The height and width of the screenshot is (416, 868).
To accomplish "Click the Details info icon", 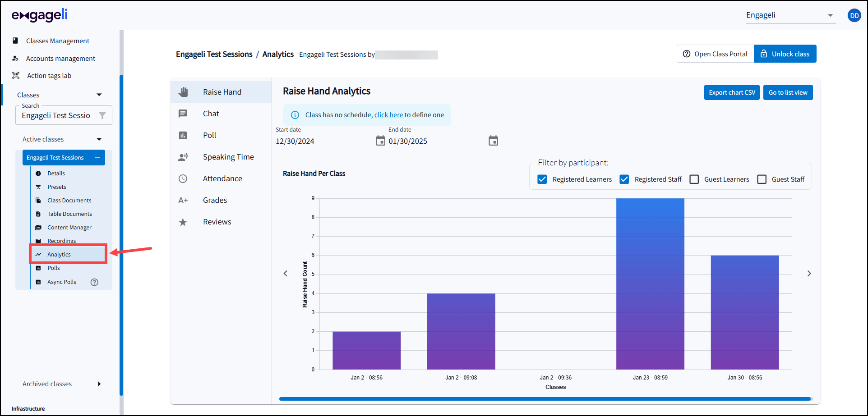I will 38,174.
